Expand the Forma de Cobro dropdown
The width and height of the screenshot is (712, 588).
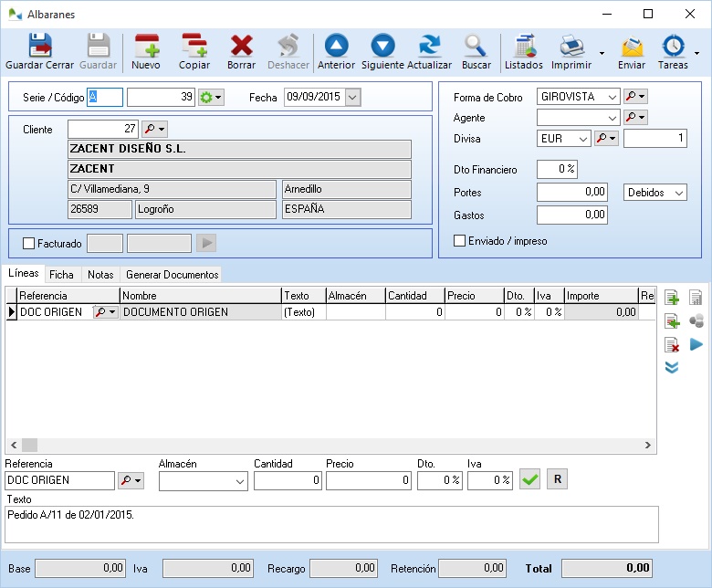(x=612, y=96)
